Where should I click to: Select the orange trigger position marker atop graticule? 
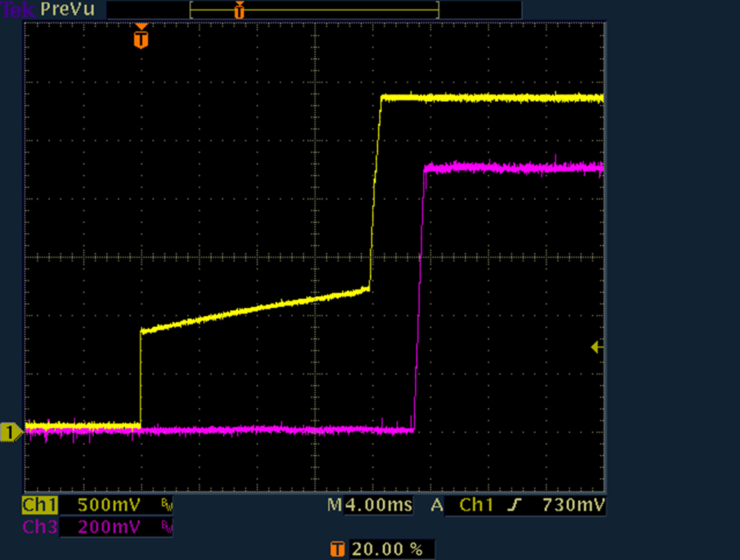tap(141, 37)
